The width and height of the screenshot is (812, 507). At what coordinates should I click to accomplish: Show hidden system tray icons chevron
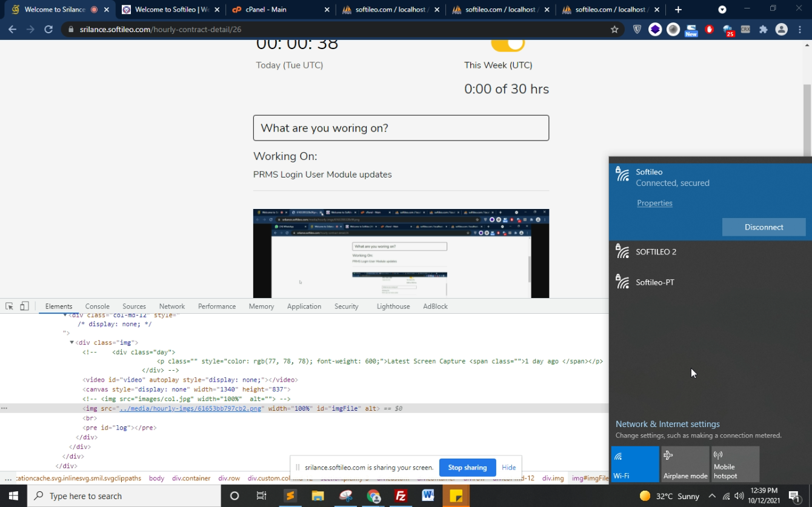[x=712, y=496]
